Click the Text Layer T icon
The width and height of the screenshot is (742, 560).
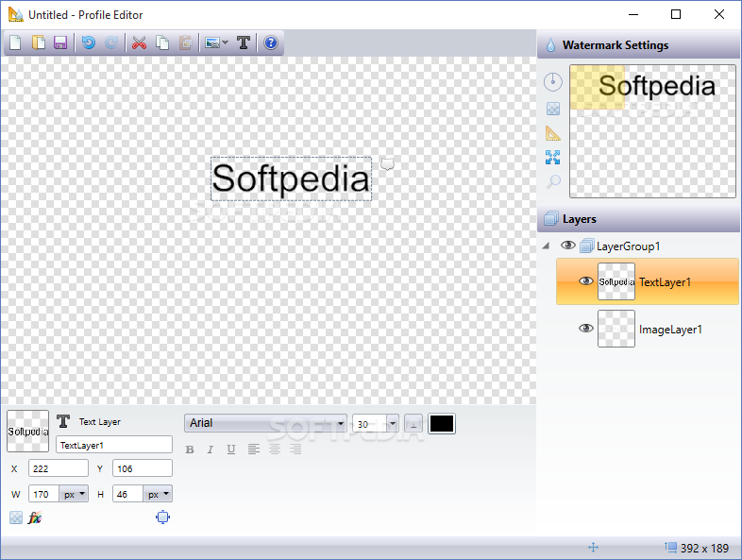pos(63,421)
